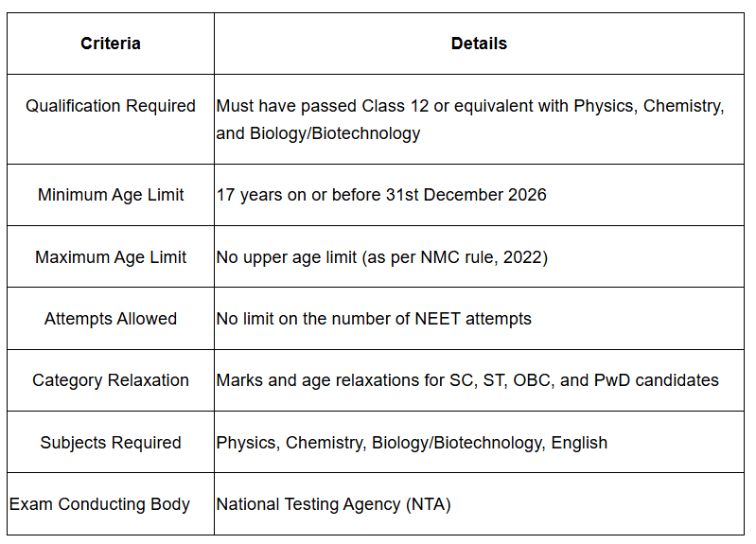This screenshot has width=756, height=544.
Task: Click the SC, ST, OBC relaxations detail
Action: click(x=467, y=380)
